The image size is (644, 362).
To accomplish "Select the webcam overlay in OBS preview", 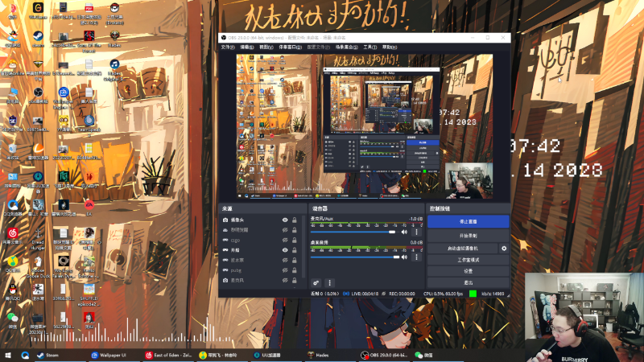I will [x=469, y=180].
